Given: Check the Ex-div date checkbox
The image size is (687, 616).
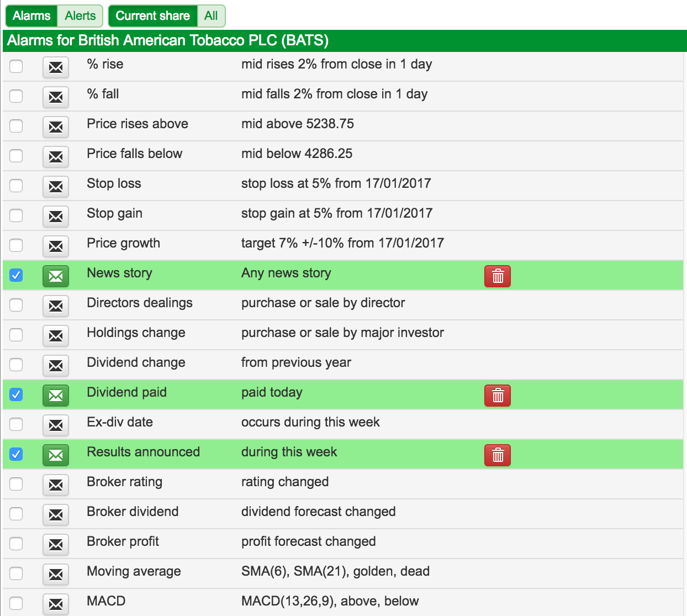Looking at the screenshot, I should click(x=16, y=424).
